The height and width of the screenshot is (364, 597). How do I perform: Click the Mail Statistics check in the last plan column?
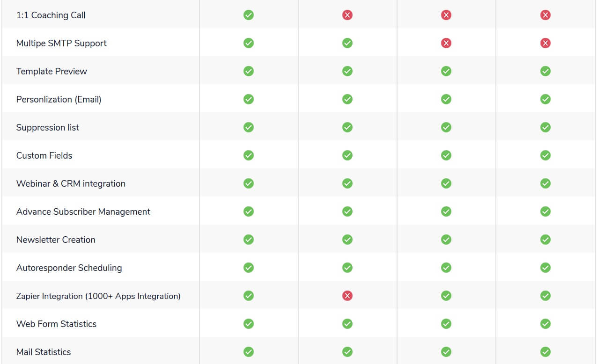[545, 352]
